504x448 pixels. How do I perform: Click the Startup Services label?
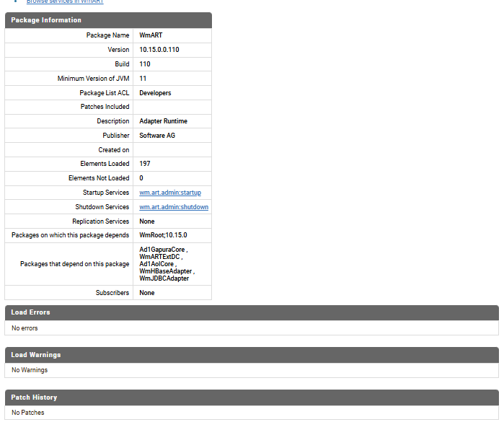pos(106,193)
